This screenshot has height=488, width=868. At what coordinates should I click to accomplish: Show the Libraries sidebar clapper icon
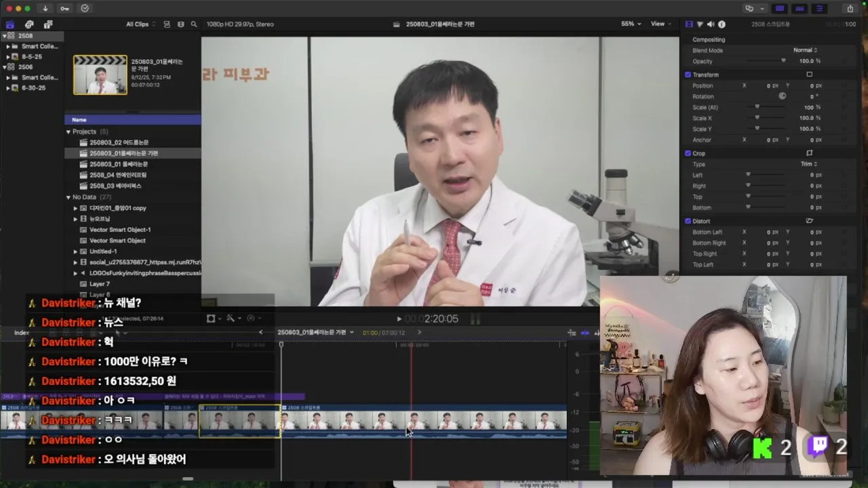click(x=10, y=24)
